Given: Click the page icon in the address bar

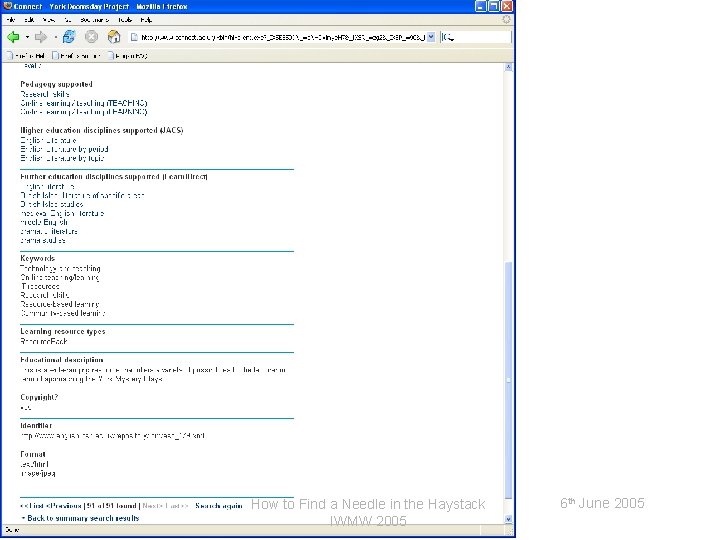Looking at the screenshot, I should pos(134,37).
